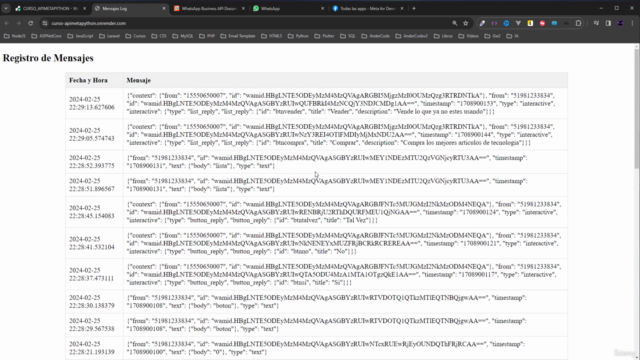
Task: Toggle the browser side panel
Action: tap(608, 23)
